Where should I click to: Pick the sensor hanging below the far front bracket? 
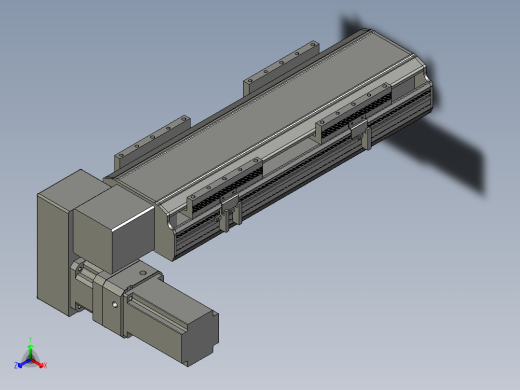(360, 133)
